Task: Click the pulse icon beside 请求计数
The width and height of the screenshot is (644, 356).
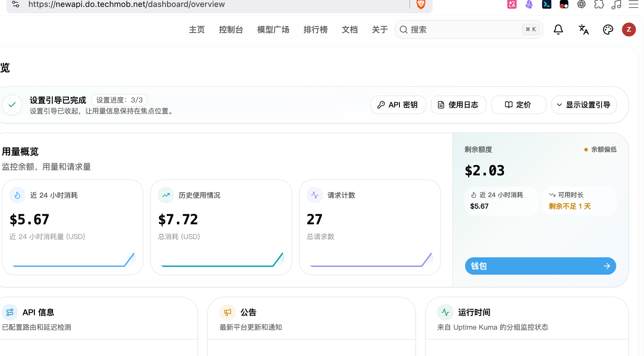Action: [315, 195]
